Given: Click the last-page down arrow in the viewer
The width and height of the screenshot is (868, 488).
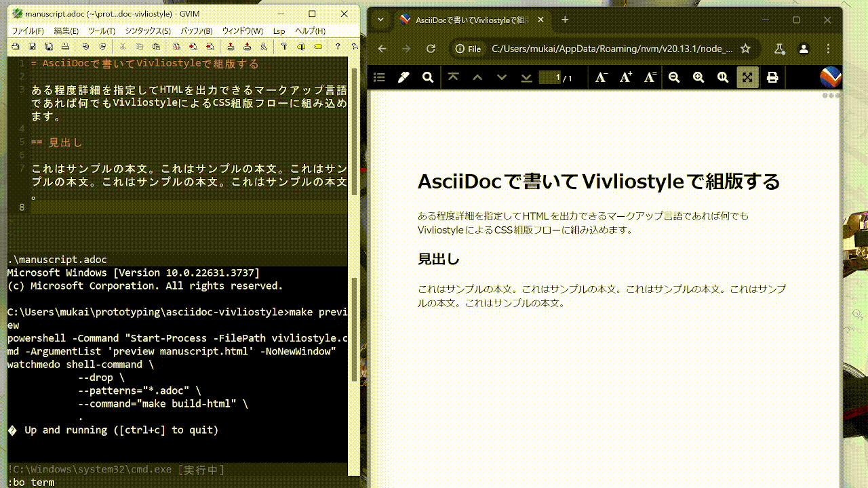Looking at the screenshot, I should pos(526,77).
